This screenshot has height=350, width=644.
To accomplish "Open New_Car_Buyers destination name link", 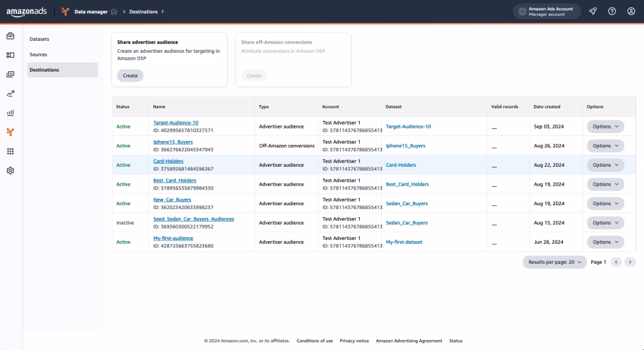I will (x=172, y=200).
